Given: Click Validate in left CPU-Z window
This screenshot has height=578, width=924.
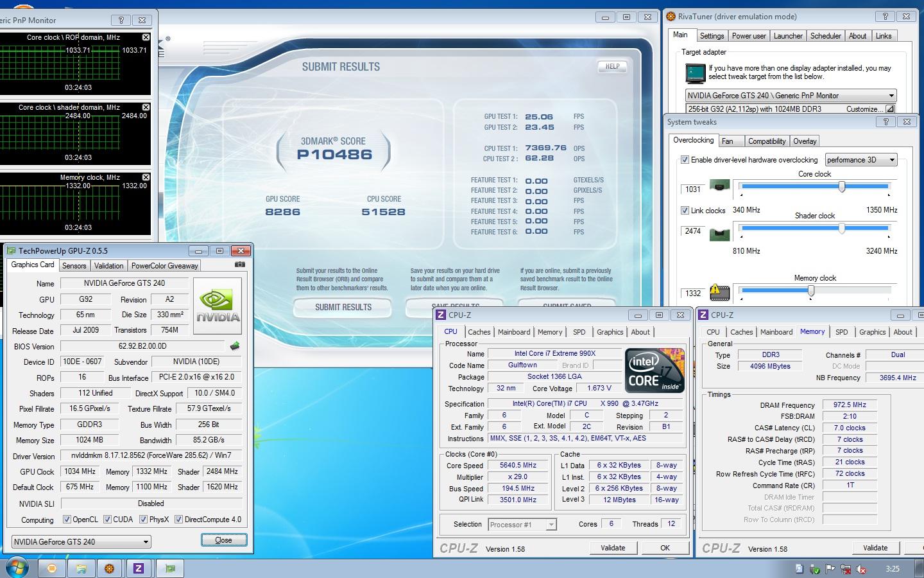Looking at the screenshot, I should (x=613, y=548).
